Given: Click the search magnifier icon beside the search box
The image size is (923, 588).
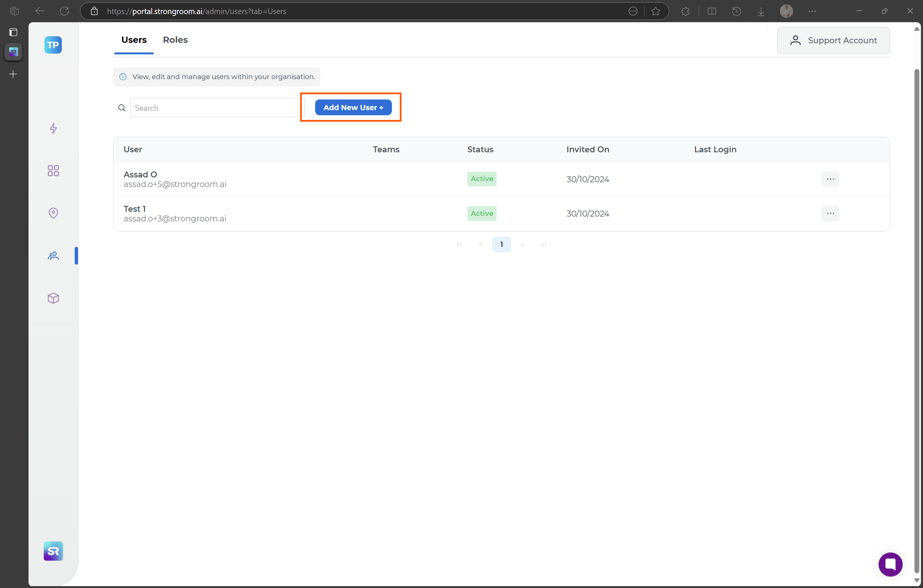Looking at the screenshot, I should click(121, 107).
